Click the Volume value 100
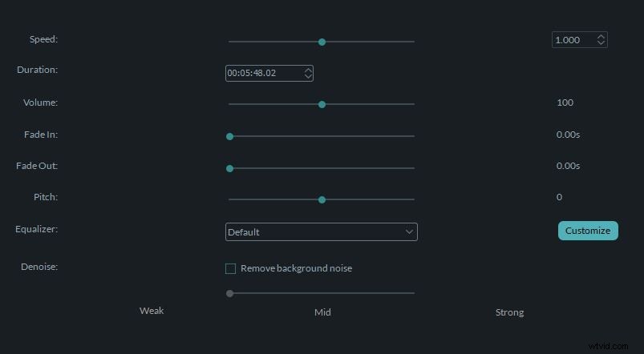Image resolution: width=644 pixels, height=354 pixels. pyautogui.click(x=565, y=103)
